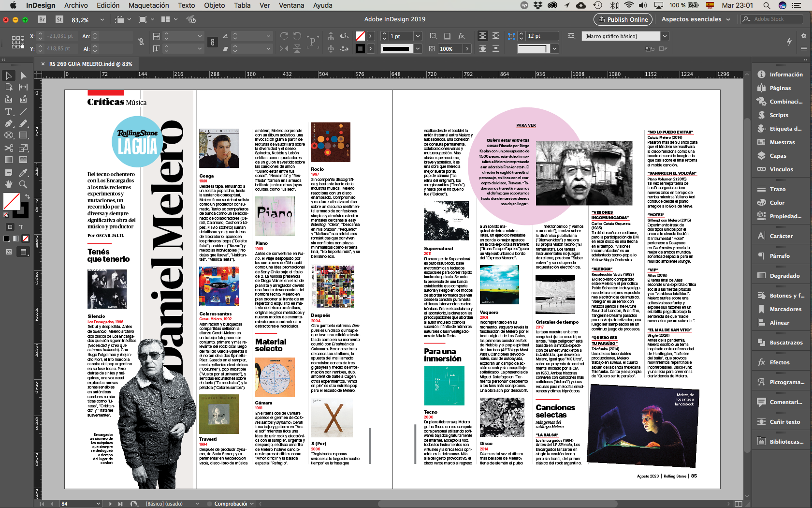Click the effects fx icon
Image resolution: width=812 pixels, height=508 pixels.
point(462,36)
